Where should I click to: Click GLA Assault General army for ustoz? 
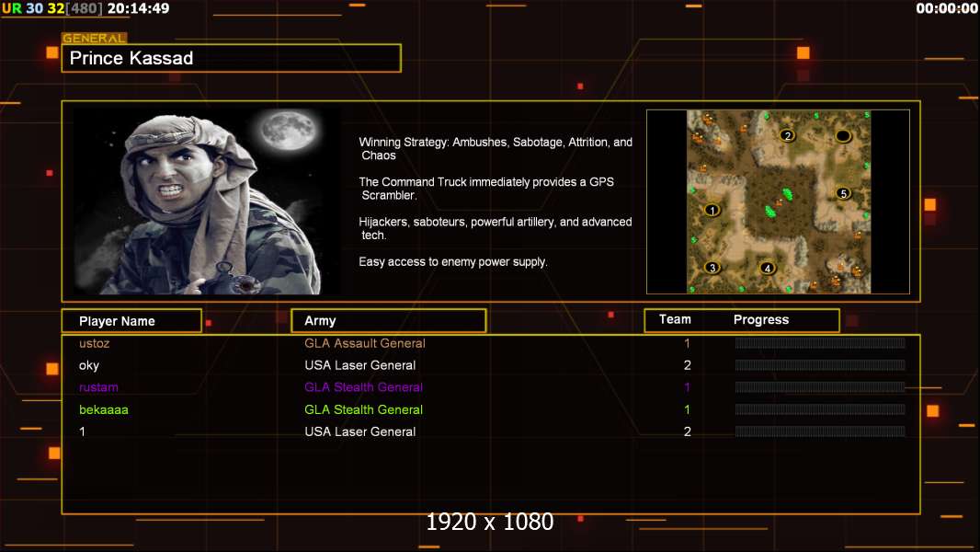[x=365, y=343]
